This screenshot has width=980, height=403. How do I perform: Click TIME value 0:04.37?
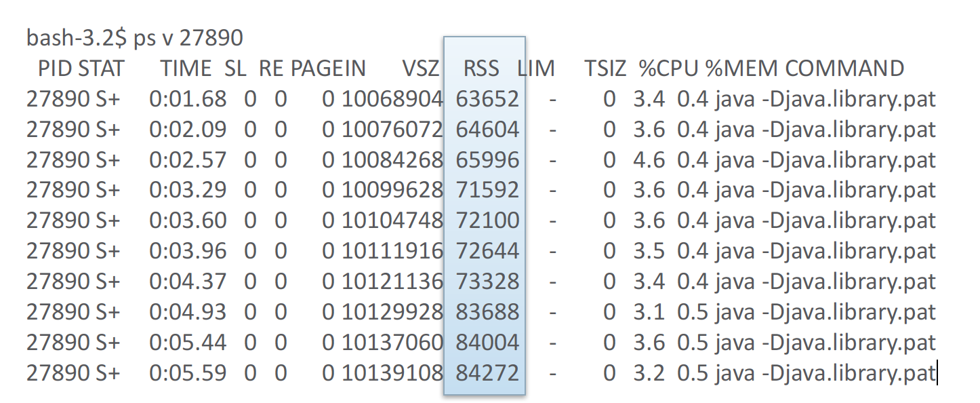[188, 282]
